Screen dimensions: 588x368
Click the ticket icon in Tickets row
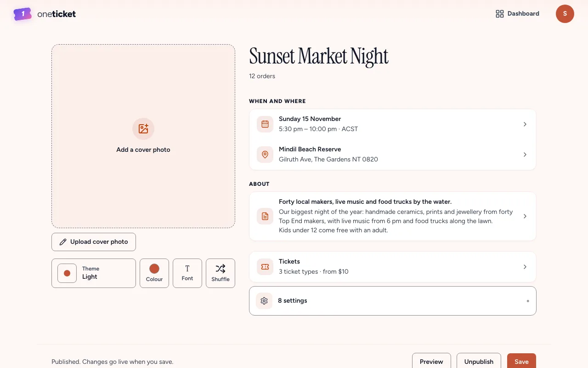point(265,267)
